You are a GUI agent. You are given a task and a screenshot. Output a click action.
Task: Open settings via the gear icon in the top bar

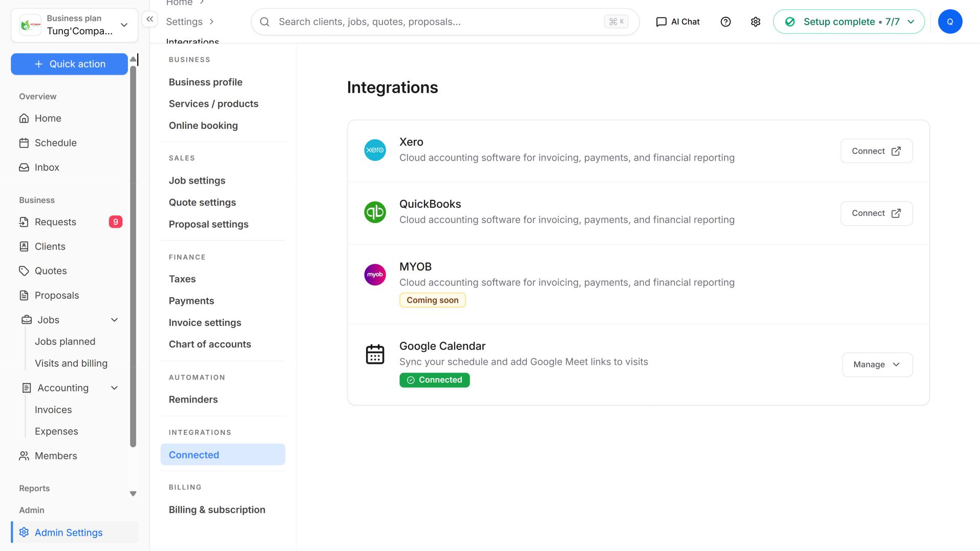756,21
